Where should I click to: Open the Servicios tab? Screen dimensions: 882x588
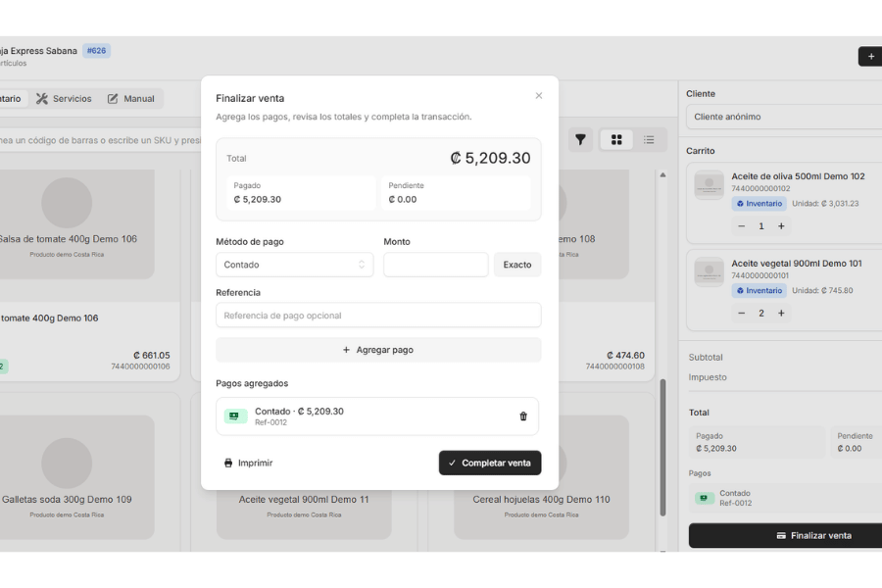[x=64, y=98]
